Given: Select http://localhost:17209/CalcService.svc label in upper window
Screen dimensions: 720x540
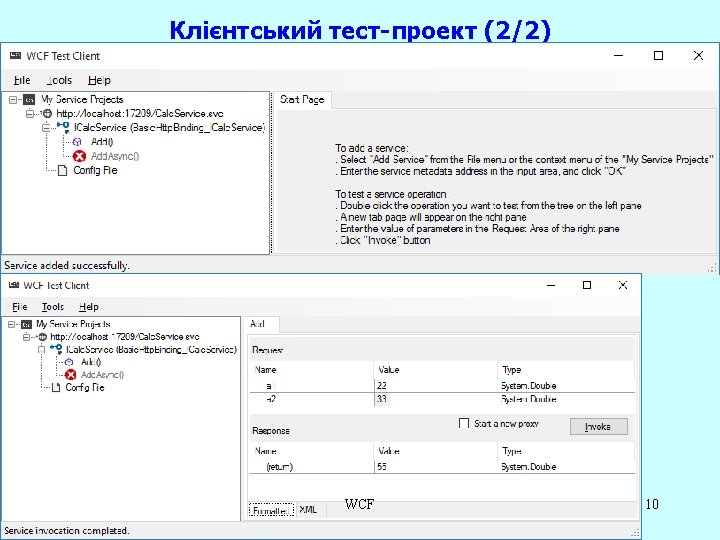Looking at the screenshot, I should point(140,113).
